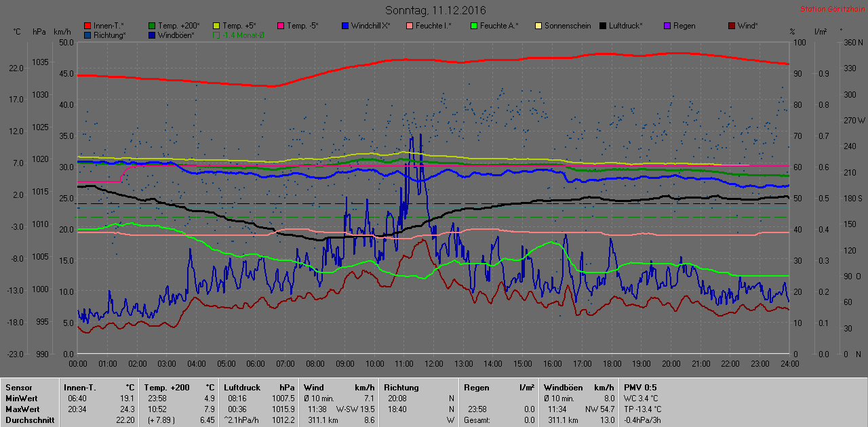
Task: Click the 'MinWert' row label
Action: (x=21, y=399)
